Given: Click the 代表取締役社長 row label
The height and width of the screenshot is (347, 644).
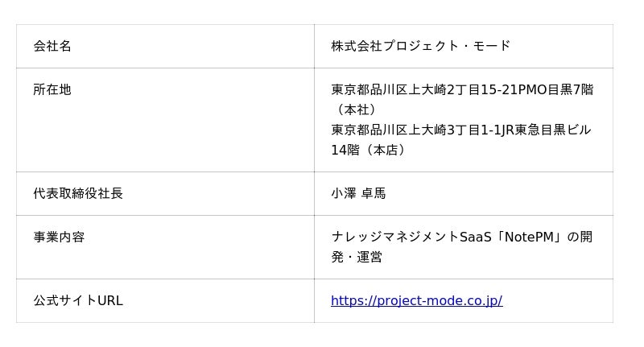Looking at the screenshot, I should point(78,194).
